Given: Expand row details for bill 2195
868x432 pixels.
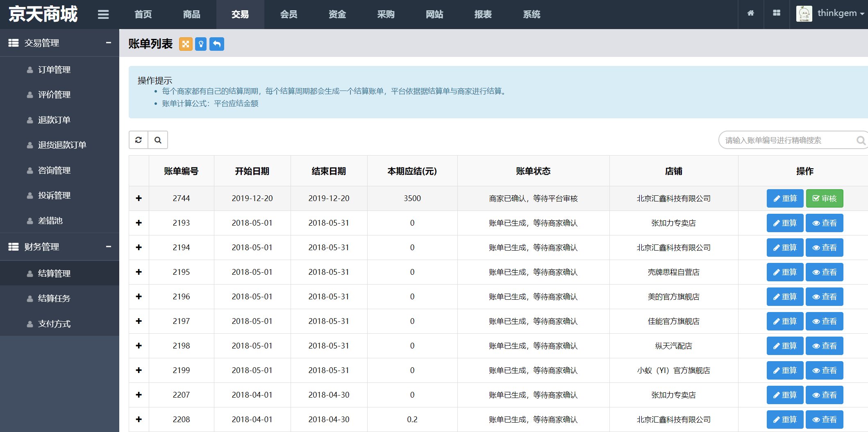Looking at the screenshot, I should (x=139, y=272).
